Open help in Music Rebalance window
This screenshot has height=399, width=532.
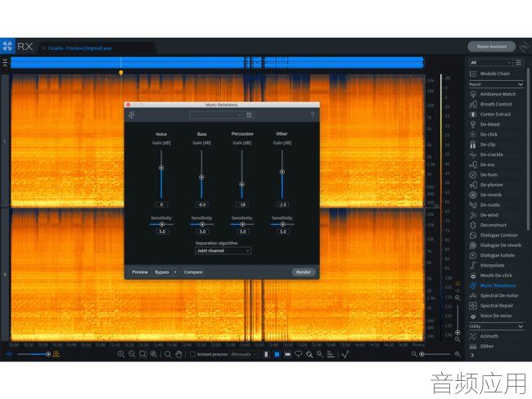point(312,115)
